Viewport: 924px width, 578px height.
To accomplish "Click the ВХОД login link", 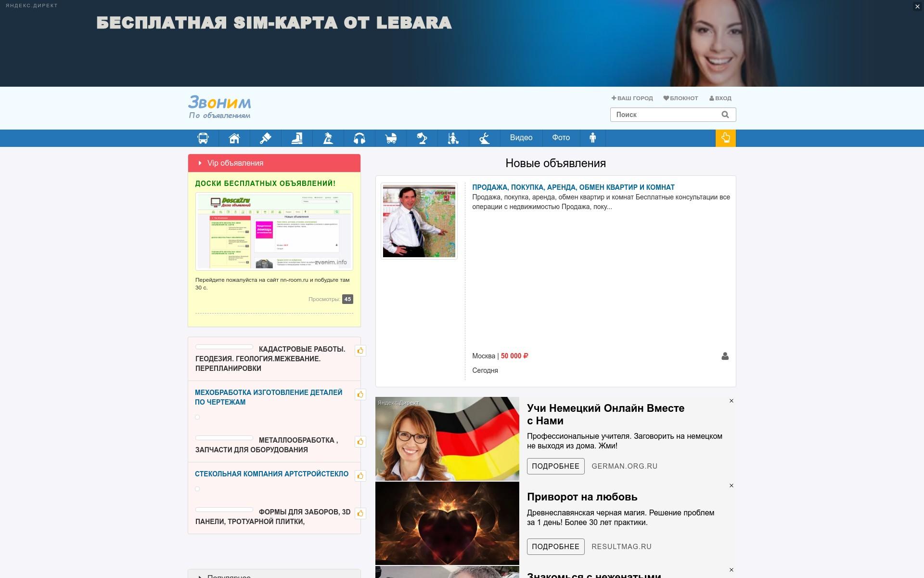I will 720,98.
